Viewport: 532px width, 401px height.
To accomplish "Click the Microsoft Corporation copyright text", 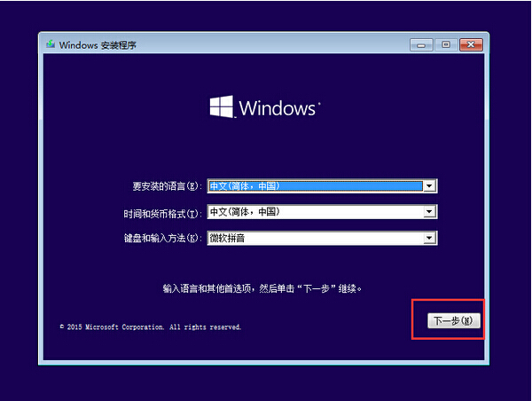I will pyautogui.click(x=150, y=326).
